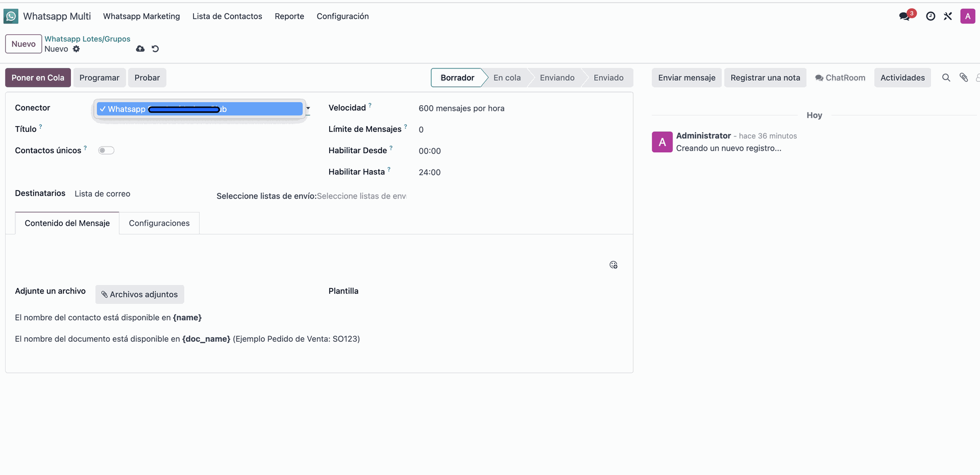Open the gear actions menu beside Nuevo
The height and width of the screenshot is (475, 980).
[76, 49]
